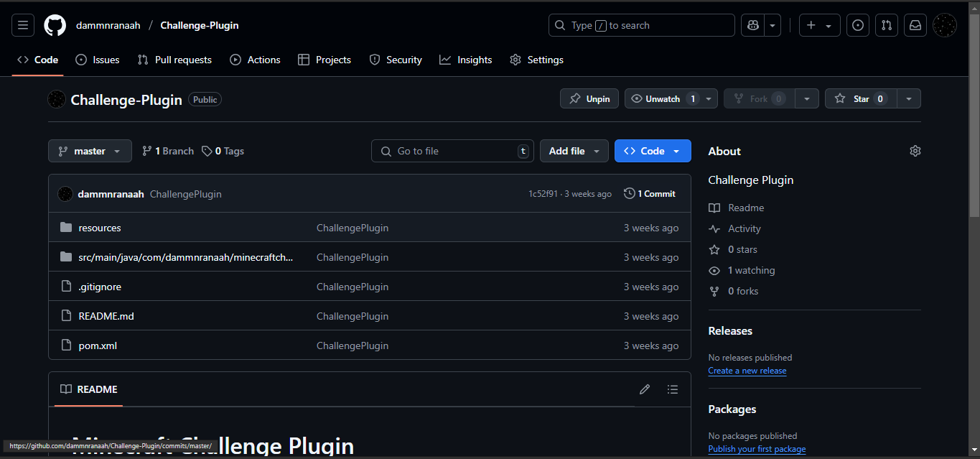Image resolution: width=980 pixels, height=459 pixels.
Task: Click the dammnranaah commit author avatar
Action: coord(65,194)
